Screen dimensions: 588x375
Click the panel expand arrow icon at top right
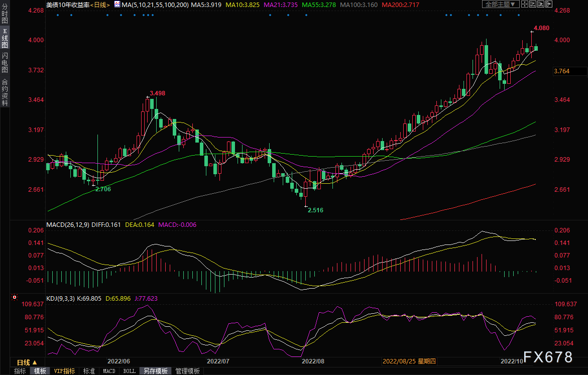(549, 4)
